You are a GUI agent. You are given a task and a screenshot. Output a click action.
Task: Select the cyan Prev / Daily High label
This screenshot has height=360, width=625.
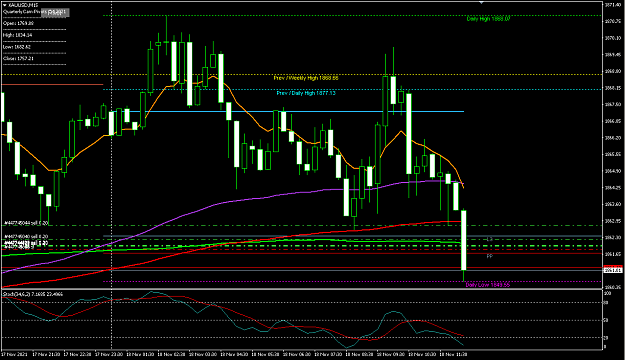[x=306, y=93]
